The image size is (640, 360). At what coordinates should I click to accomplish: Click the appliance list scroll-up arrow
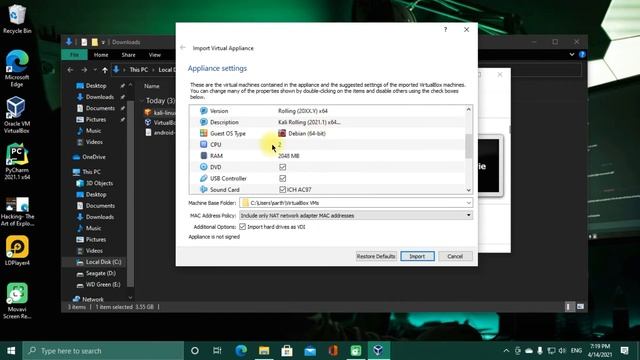tap(469, 109)
